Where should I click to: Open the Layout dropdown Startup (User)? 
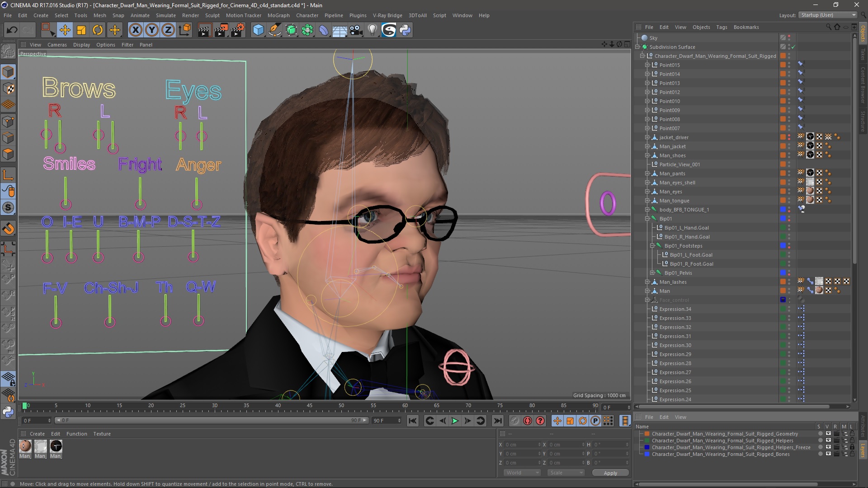click(828, 15)
